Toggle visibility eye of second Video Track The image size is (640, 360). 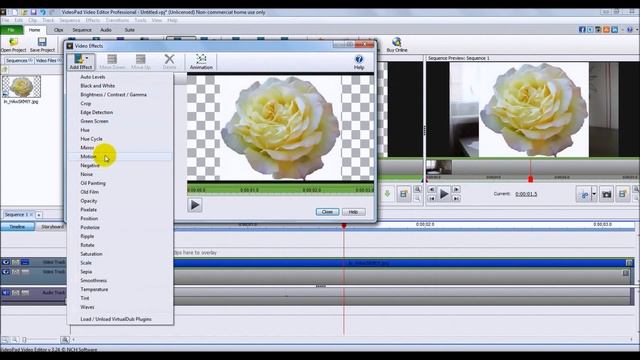coord(6,271)
